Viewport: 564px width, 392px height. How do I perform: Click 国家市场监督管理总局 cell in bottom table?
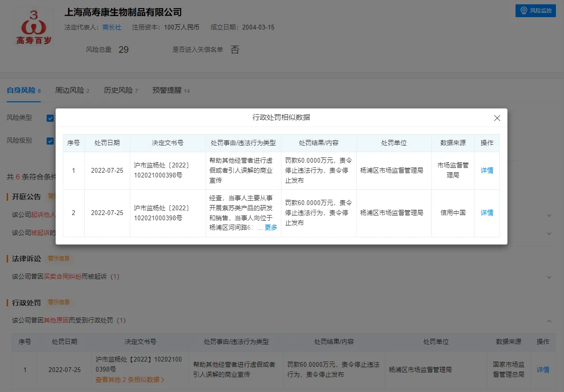coord(509,370)
